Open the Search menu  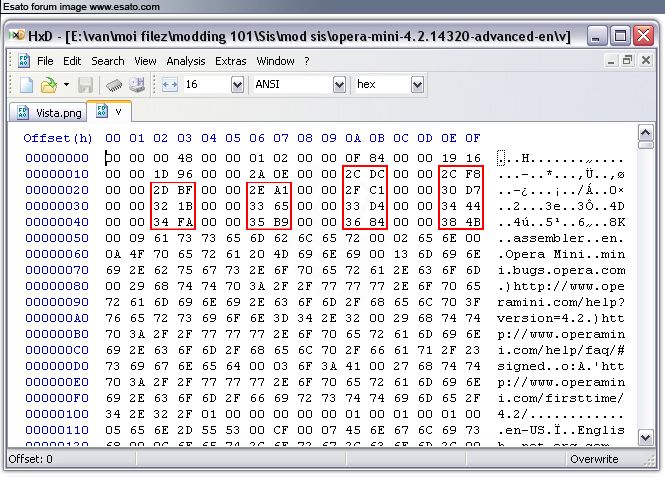coord(108,61)
